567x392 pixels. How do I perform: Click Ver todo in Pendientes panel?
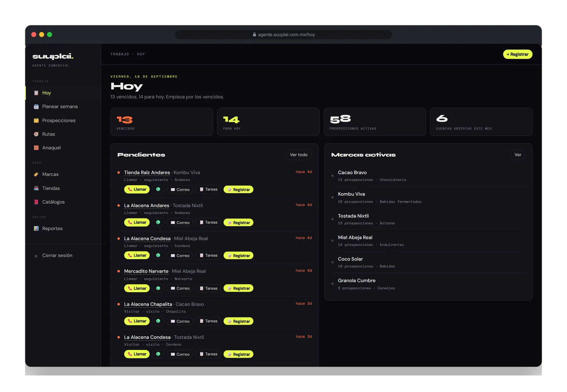pos(299,155)
